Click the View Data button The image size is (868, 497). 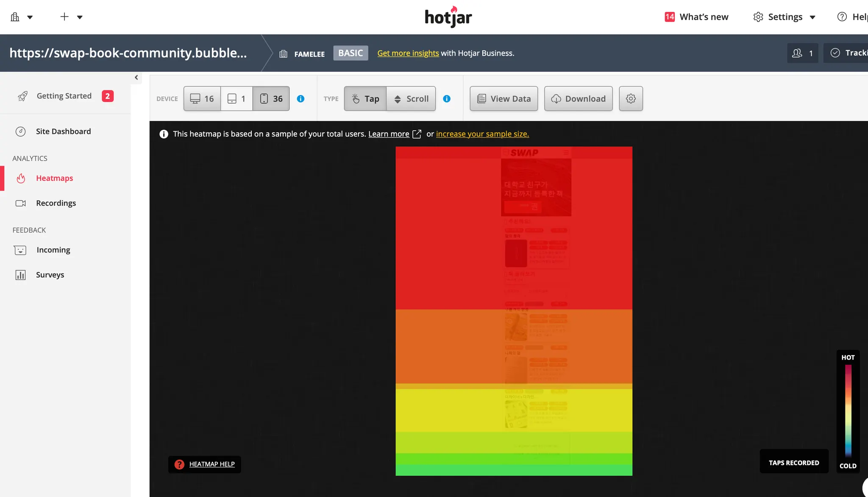pos(504,99)
